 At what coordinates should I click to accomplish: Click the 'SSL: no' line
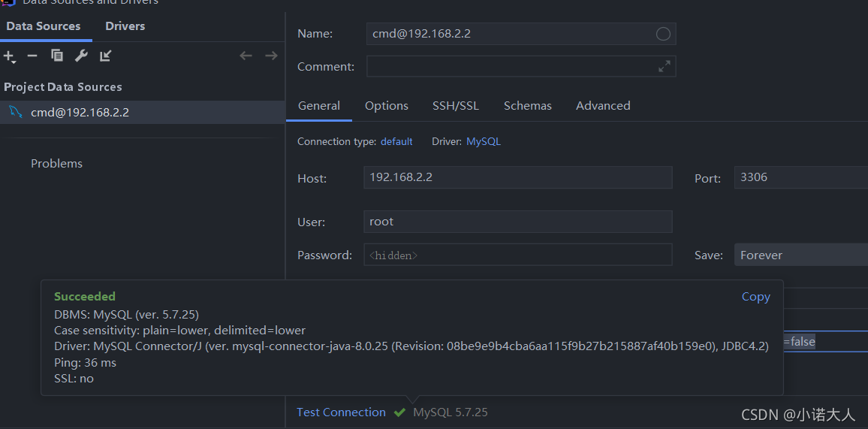[x=74, y=379]
